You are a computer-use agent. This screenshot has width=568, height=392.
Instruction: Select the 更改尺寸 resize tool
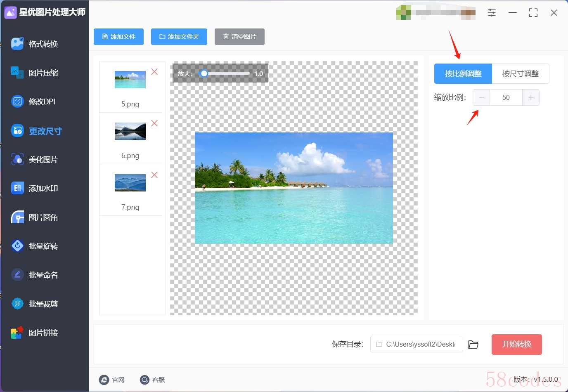(36, 131)
